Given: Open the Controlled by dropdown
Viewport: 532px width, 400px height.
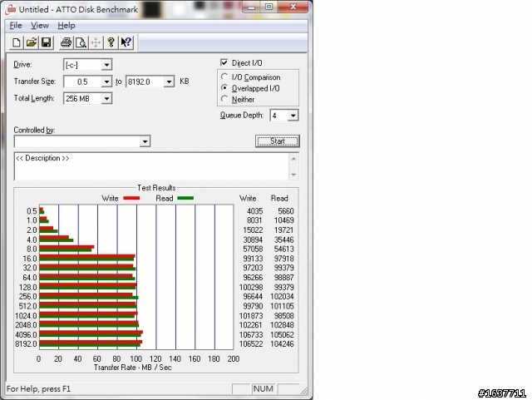Looking at the screenshot, I should (x=145, y=141).
